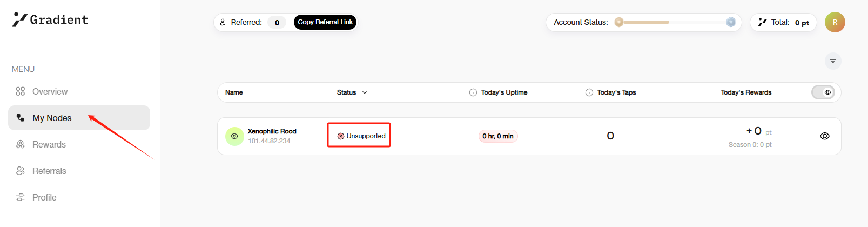Toggle the rewards visibility switch in header

823,92
